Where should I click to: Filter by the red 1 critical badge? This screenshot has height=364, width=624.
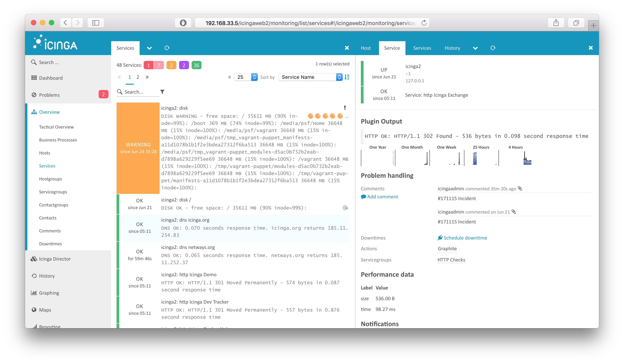click(148, 65)
